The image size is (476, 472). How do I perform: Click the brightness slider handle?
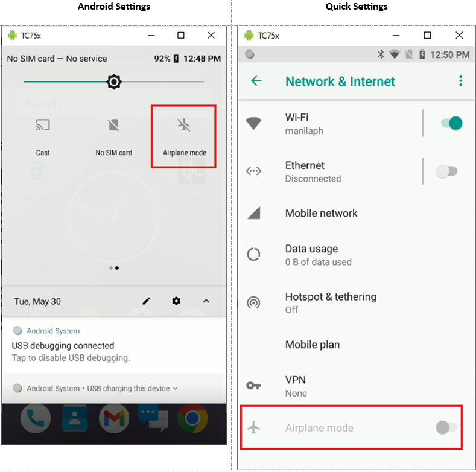114,81
